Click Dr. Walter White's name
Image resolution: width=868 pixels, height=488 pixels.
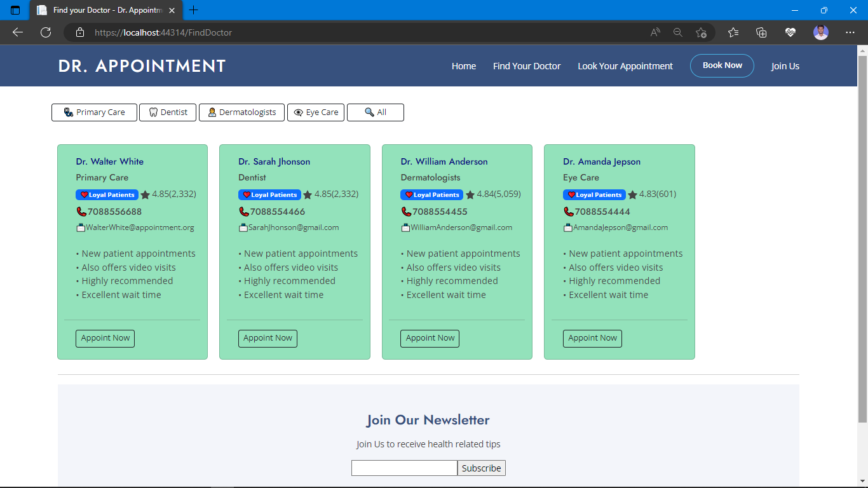pos(110,161)
